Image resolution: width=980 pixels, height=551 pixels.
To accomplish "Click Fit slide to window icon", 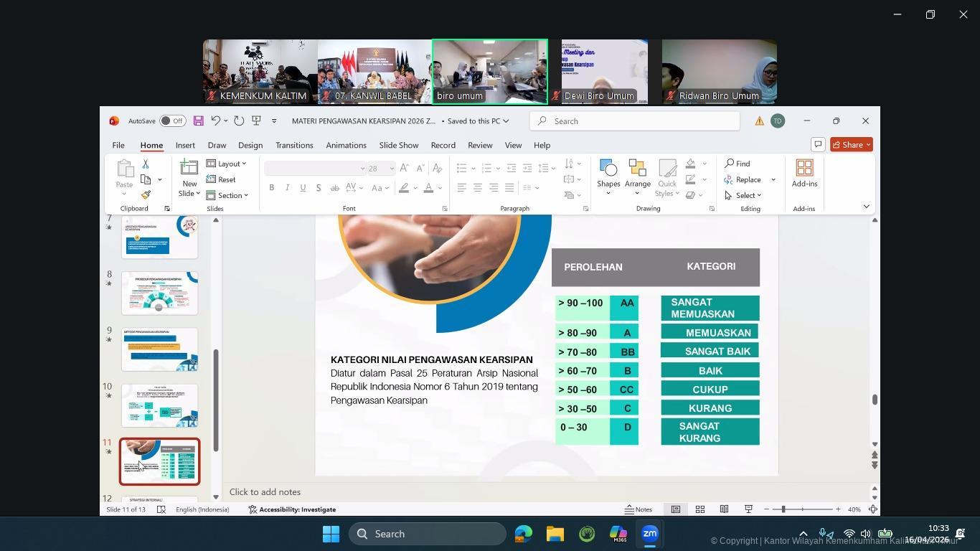I will (873, 509).
